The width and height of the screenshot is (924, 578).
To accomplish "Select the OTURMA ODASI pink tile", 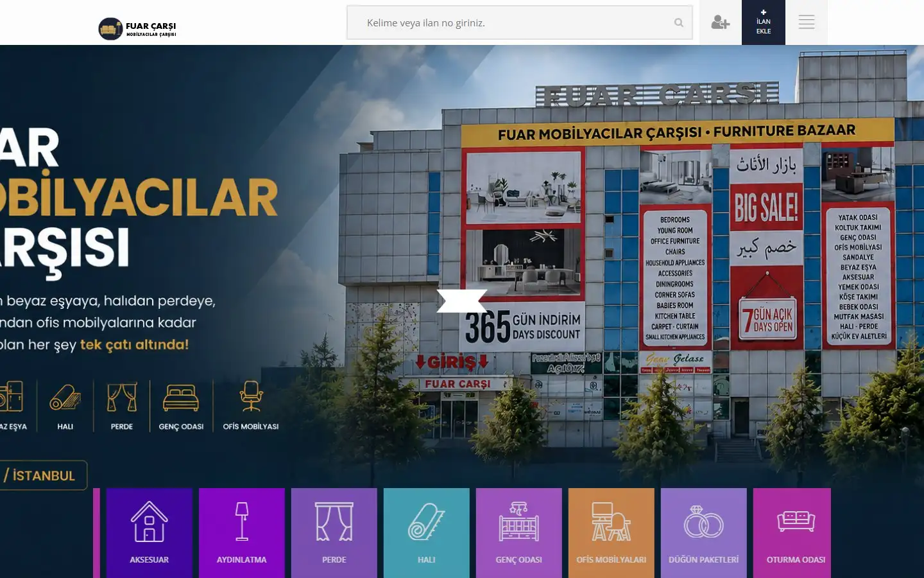I will pyautogui.click(x=796, y=533).
